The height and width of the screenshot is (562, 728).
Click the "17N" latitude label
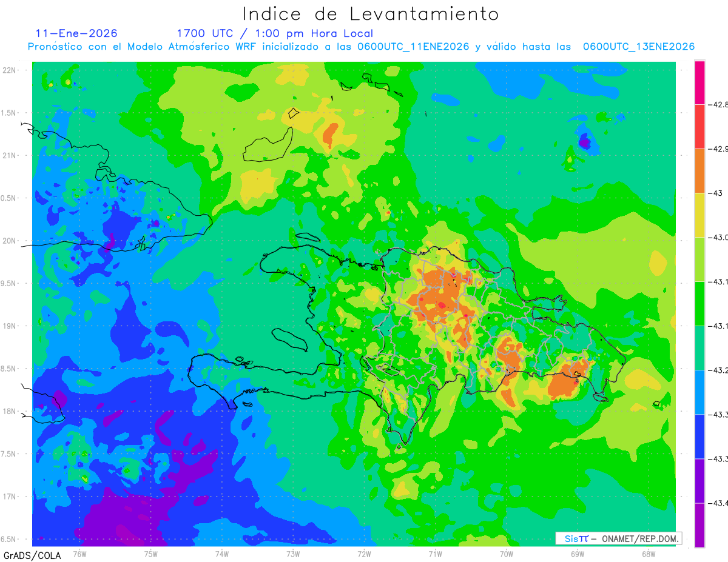pyautogui.click(x=10, y=497)
